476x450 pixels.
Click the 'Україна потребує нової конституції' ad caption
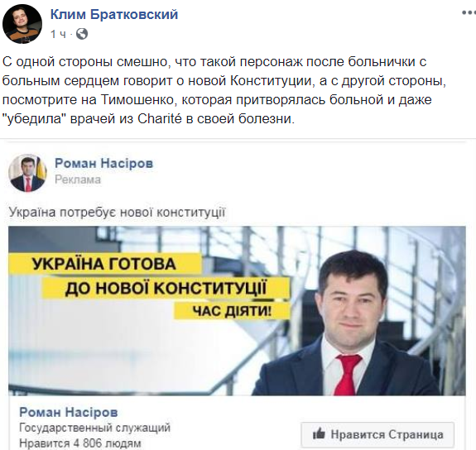[x=117, y=212]
